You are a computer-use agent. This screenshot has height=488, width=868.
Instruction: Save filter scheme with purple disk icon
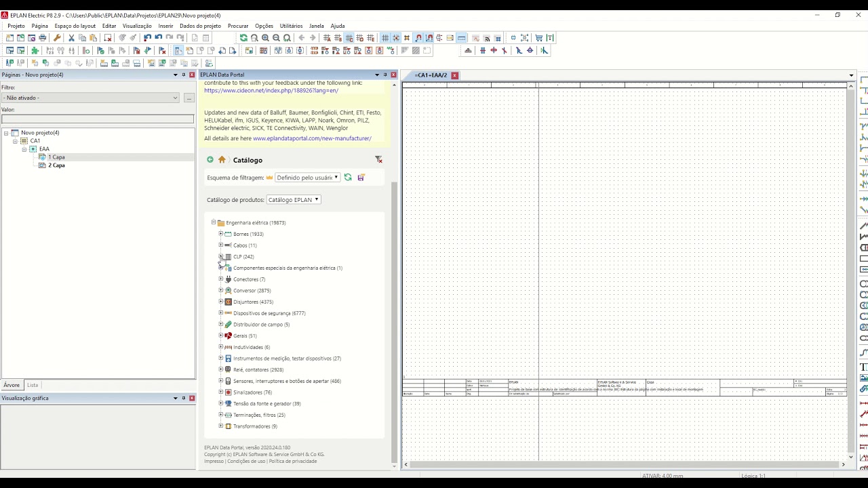(x=361, y=178)
